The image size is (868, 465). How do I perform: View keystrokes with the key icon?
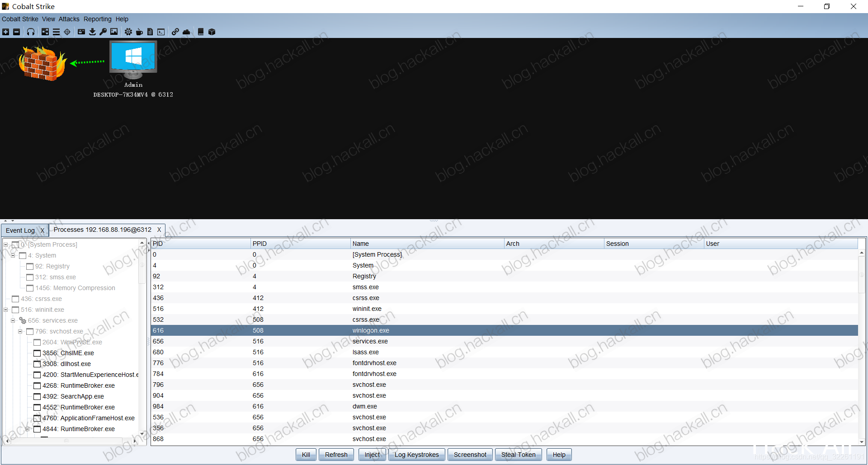(103, 32)
